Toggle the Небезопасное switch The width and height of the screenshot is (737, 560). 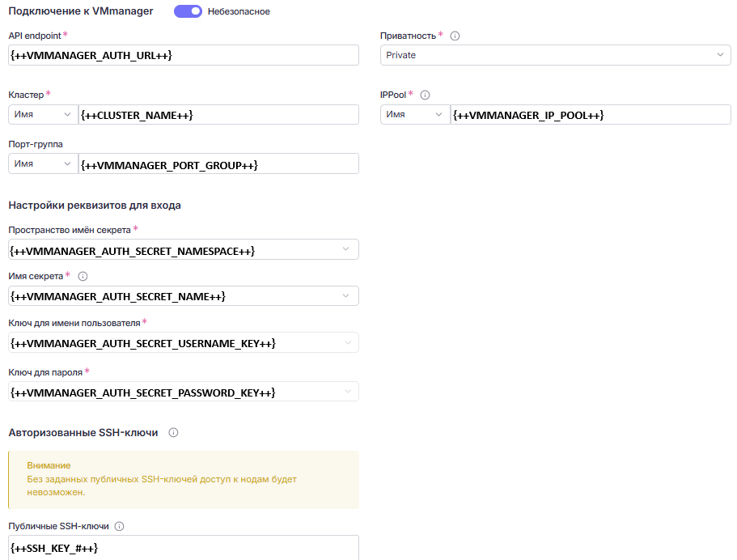(x=188, y=11)
